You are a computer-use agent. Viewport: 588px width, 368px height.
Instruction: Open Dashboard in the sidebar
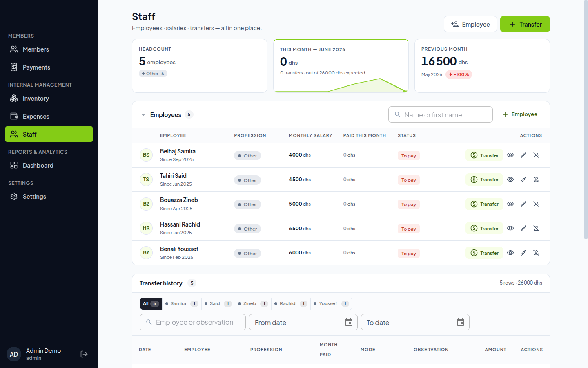point(49,165)
